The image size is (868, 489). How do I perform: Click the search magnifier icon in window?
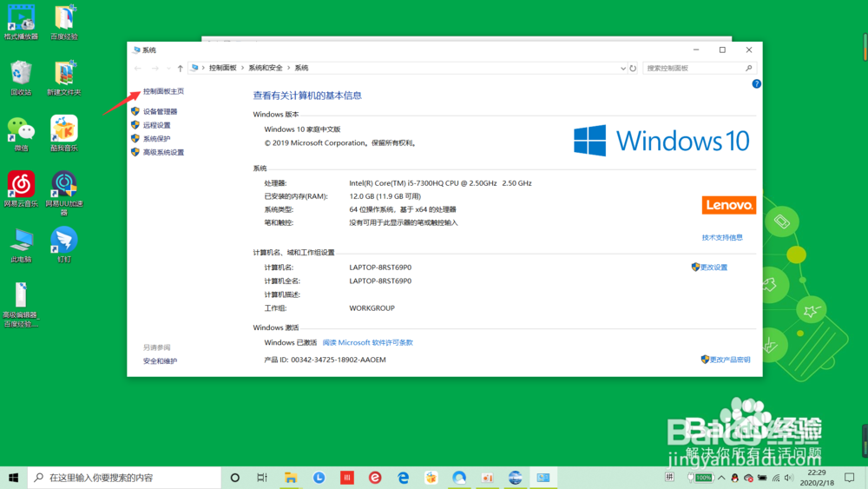748,68
